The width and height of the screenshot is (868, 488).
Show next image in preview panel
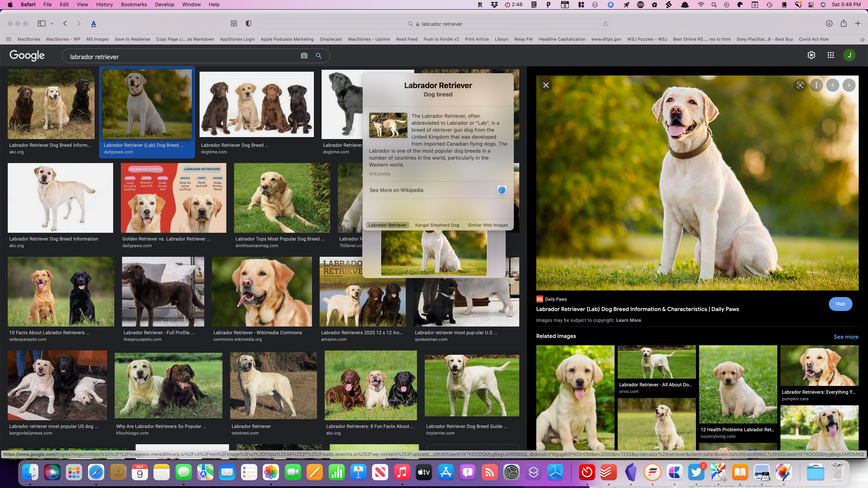(849, 85)
